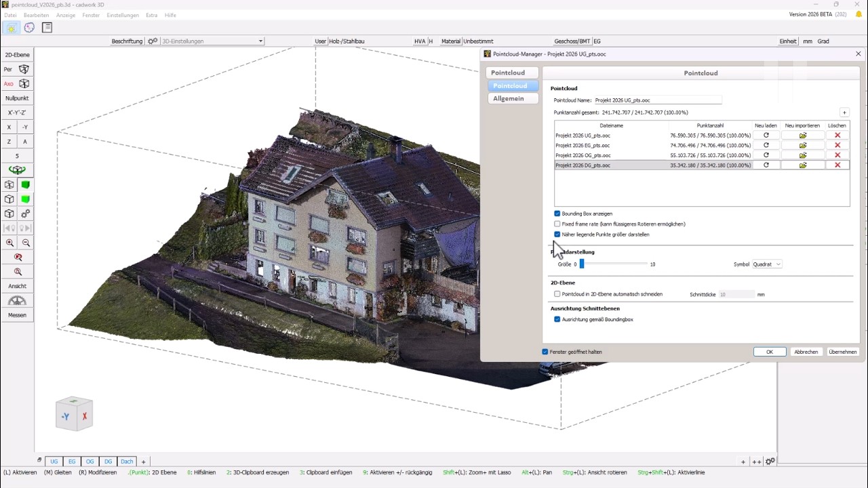Toggle Fenster geöffnet halten checkbox

pos(545,352)
